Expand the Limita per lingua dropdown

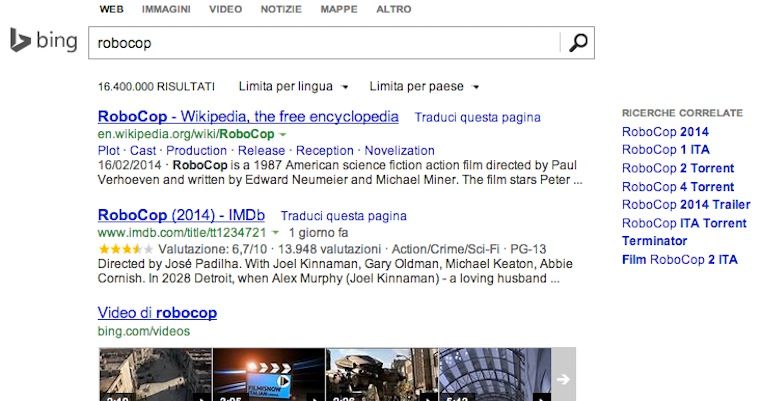293,86
